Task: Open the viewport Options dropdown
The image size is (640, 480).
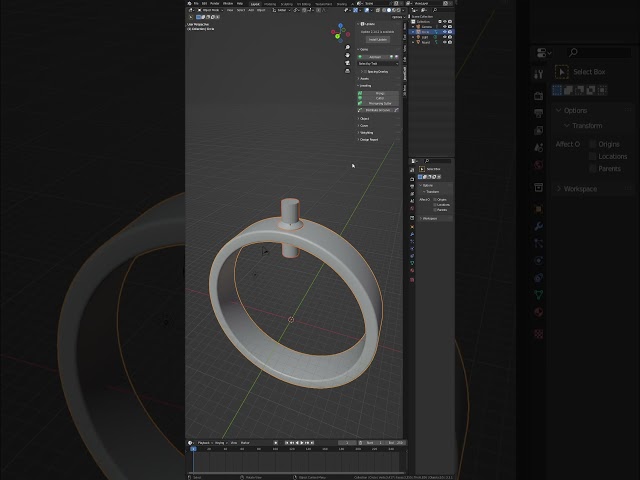Action: click(397, 17)
